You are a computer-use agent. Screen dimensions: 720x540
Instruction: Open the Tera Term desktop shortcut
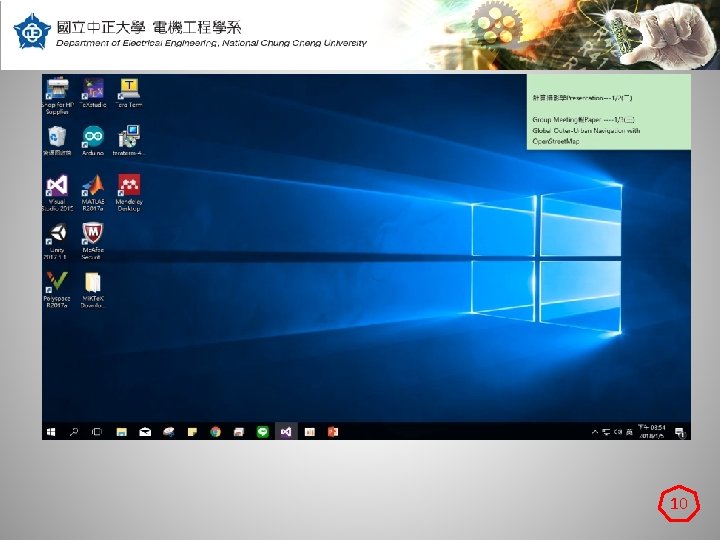tap(129, 93)
